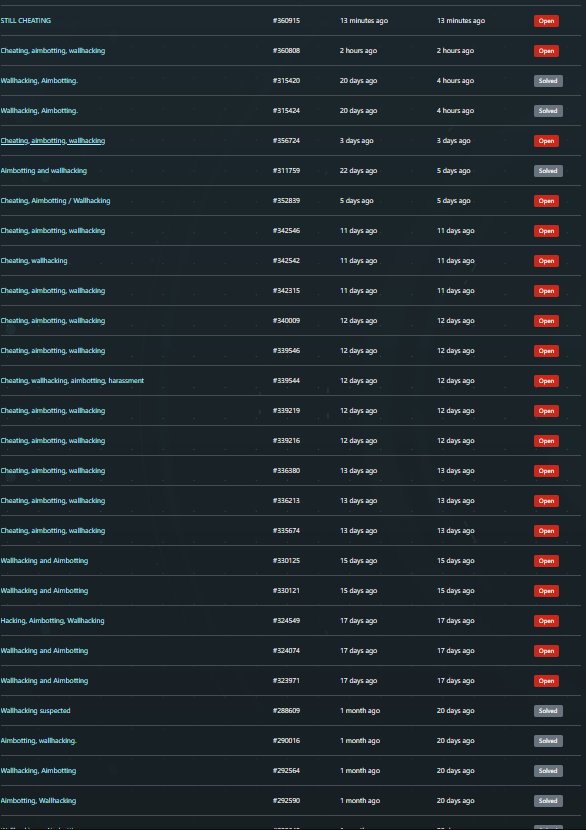
Task: Click the Solved badge for ticket #315420
Action: click(548, 81)
